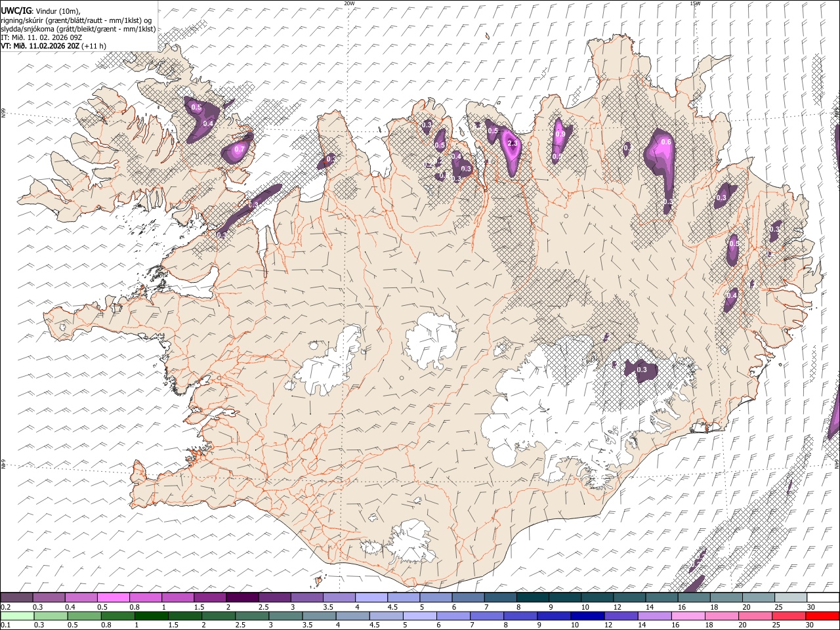Viewport: 840px width, 630px height.
Task: Click the pale green 0.1–0.3 swatch, lower legend
Action: click(x=18, y=616)
